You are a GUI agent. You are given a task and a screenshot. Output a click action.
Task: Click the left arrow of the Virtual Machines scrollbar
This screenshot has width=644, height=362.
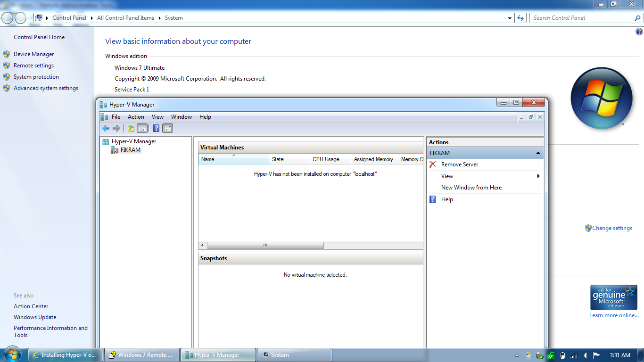coord(203,245)
